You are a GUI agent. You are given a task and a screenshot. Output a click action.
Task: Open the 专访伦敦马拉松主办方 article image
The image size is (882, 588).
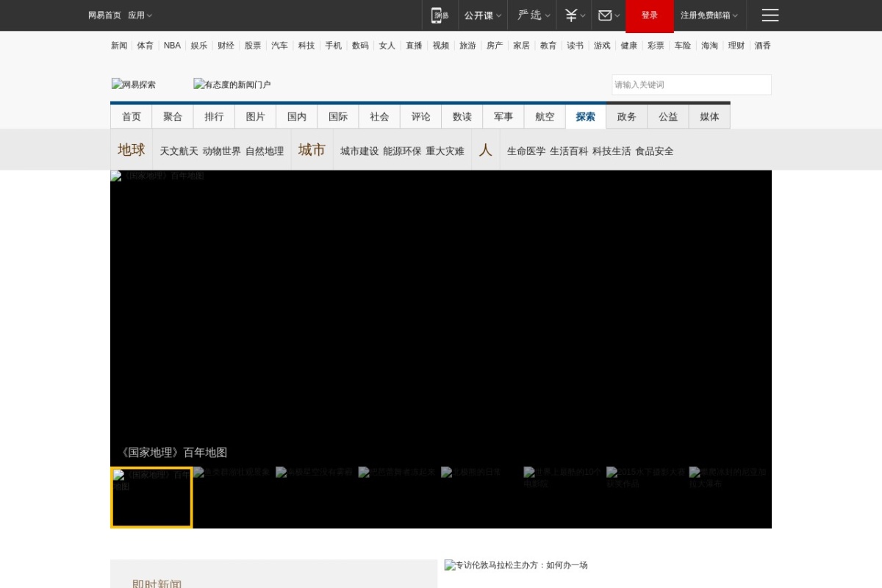[516, 565]
